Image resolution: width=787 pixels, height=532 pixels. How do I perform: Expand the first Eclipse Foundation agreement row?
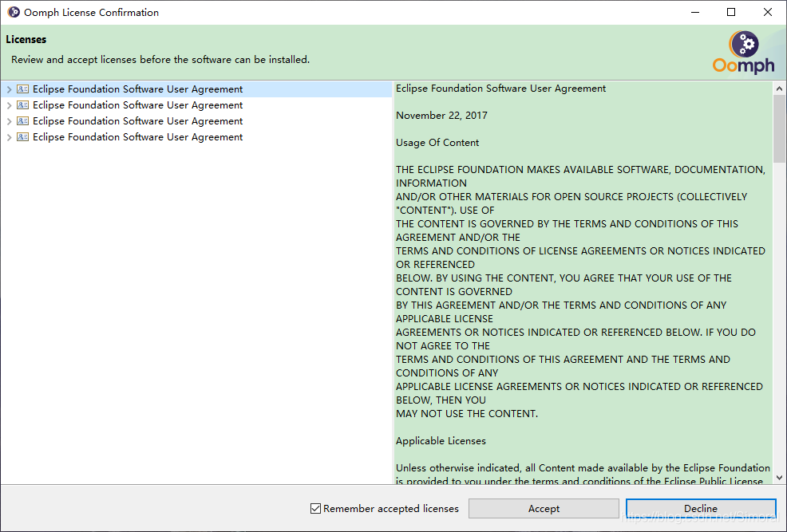[x=9, y=90]
